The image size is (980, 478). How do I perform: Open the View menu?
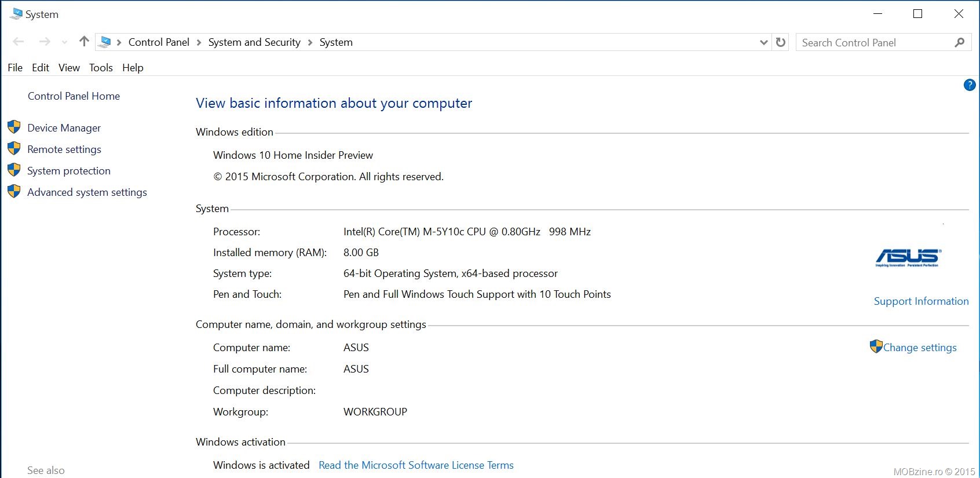point(69,68)
